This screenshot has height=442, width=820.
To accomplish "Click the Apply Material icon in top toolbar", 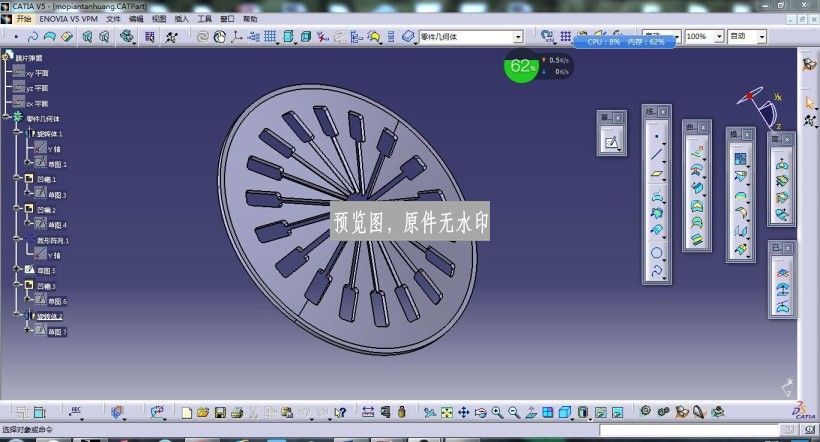I will 408,37.
